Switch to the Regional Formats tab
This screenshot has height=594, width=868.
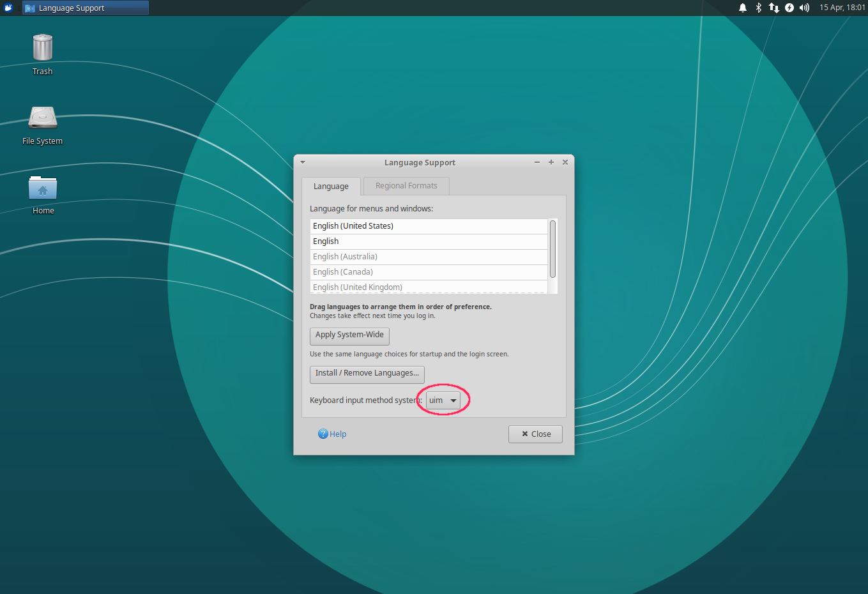(406, 186)
